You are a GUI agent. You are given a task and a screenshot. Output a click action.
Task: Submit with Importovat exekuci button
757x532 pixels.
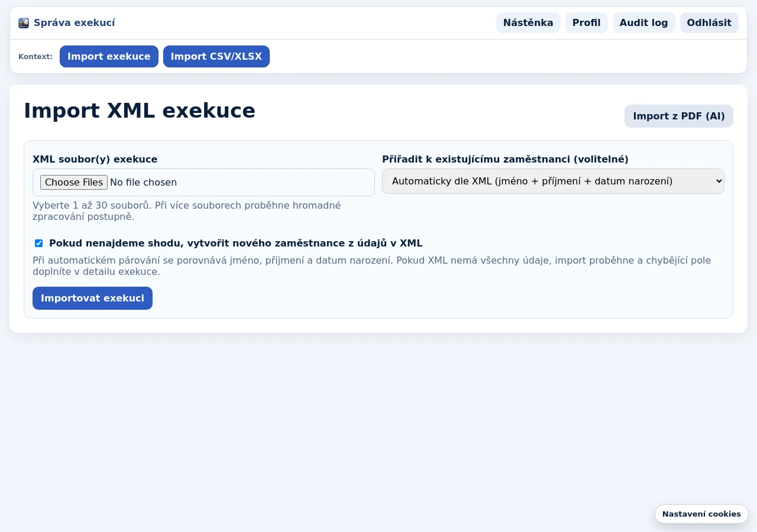click(x=92, y=298)
